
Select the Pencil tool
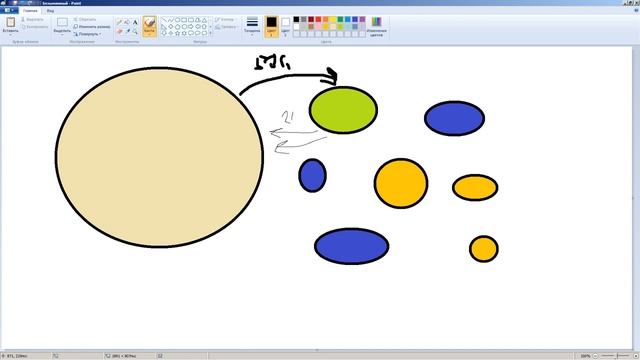click(120, 22)
